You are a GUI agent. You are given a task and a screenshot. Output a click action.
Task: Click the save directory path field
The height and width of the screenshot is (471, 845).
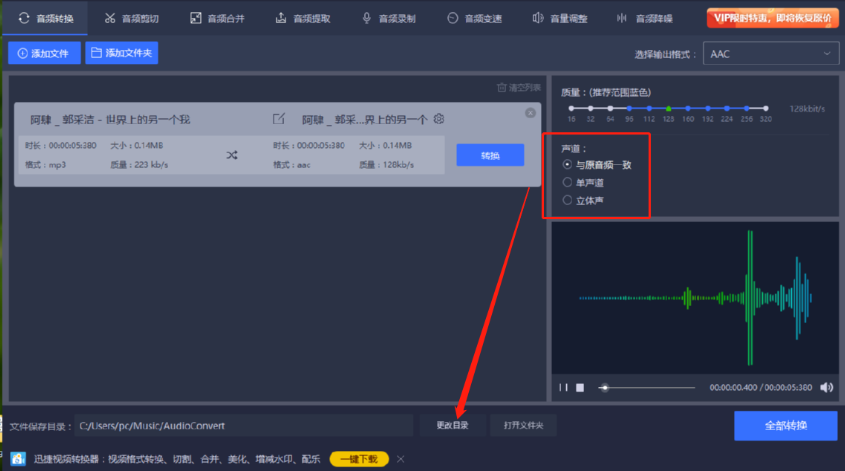tap(244, 426)
